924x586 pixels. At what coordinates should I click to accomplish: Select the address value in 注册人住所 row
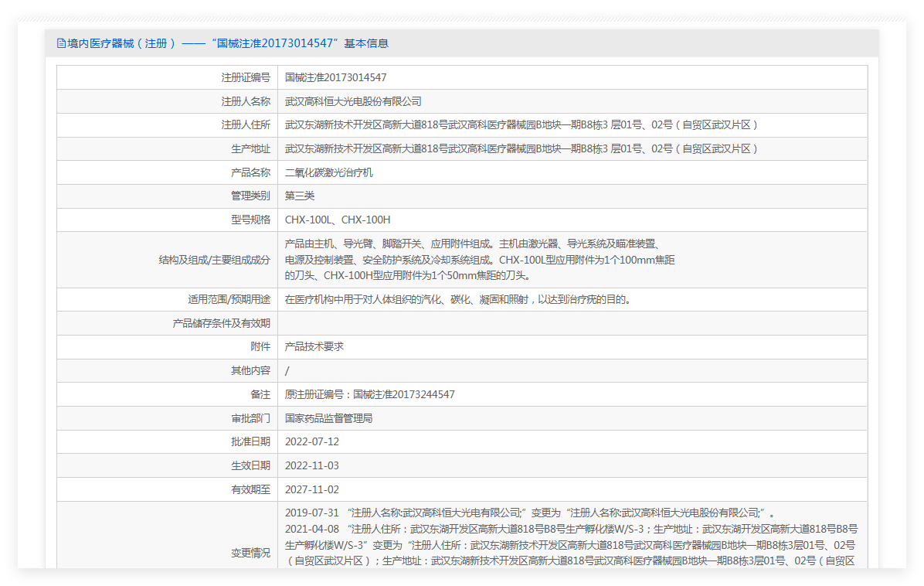(x=521, y=125)
